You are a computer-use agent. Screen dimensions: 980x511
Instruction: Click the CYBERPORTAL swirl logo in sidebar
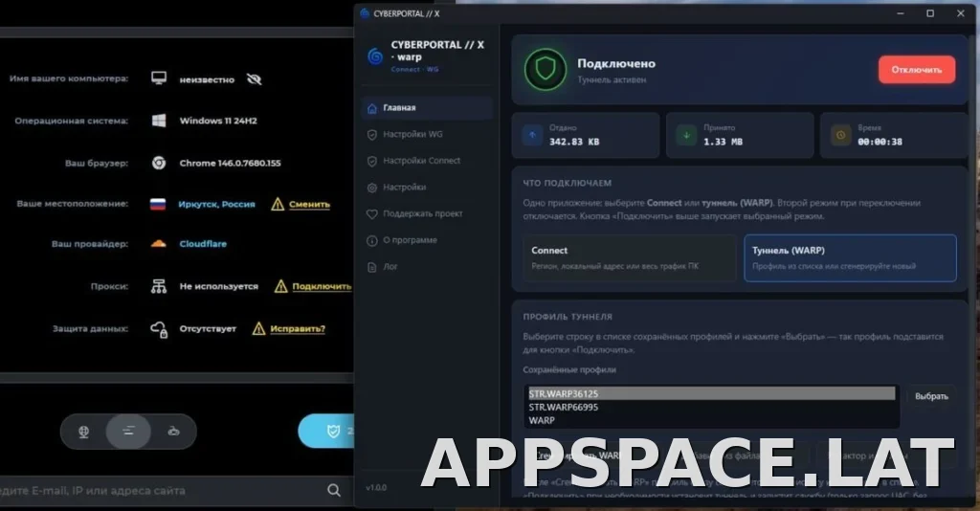tap(375, 56)
